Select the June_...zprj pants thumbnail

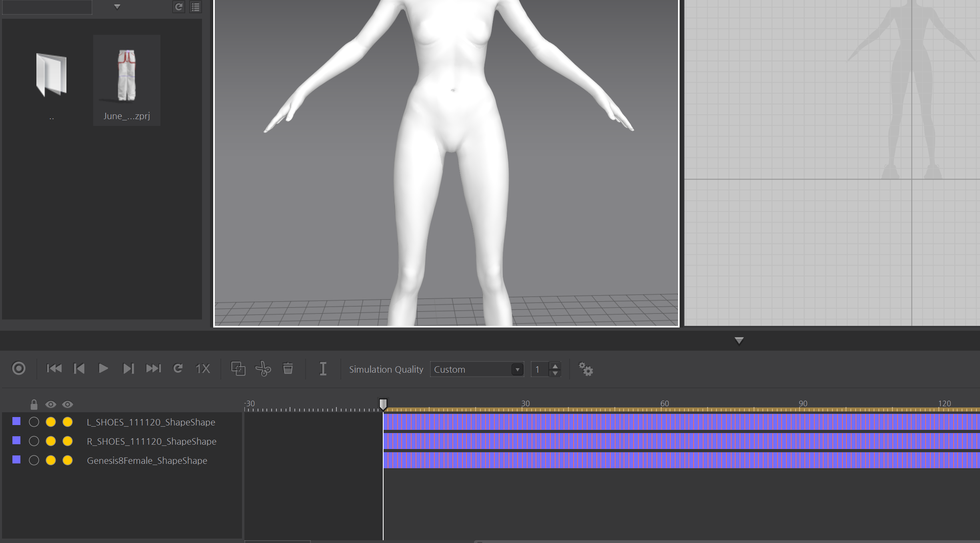(x=127, y=80)
